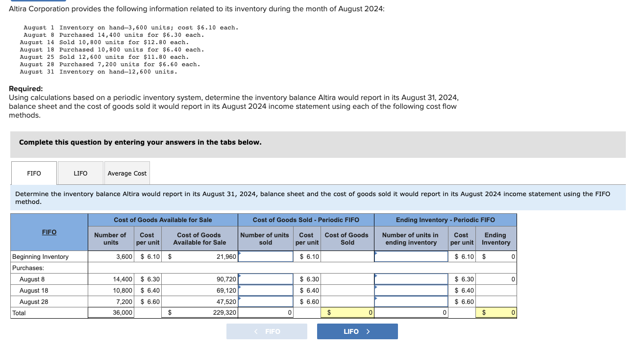Select the 21,960 beginning inventory cost
644x352 pixels.
pos(200,256)
